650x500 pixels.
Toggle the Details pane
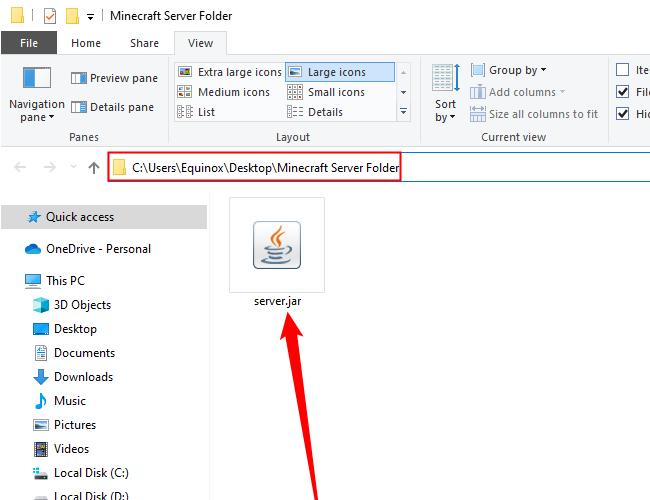click(112, 107)
